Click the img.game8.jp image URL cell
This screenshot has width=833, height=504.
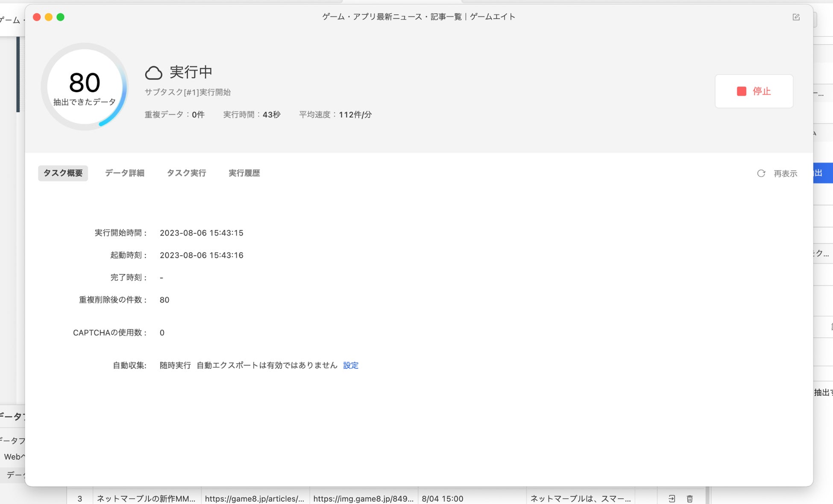363,498
